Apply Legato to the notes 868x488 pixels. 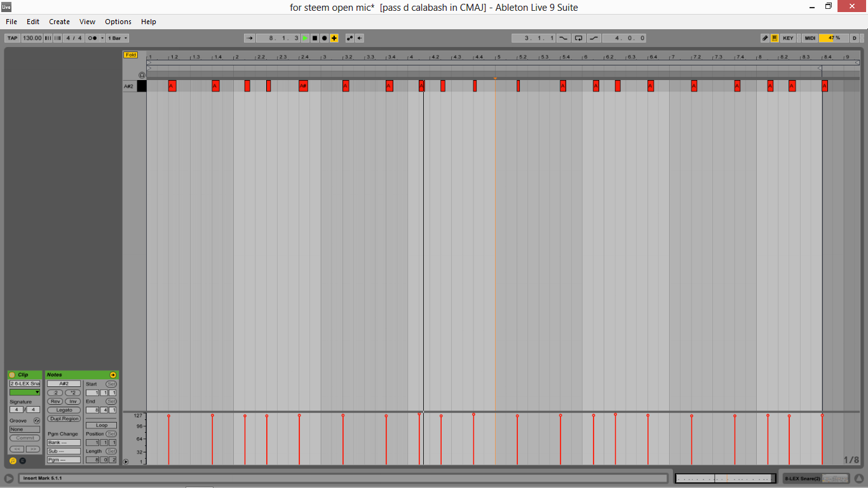point(64,410)
